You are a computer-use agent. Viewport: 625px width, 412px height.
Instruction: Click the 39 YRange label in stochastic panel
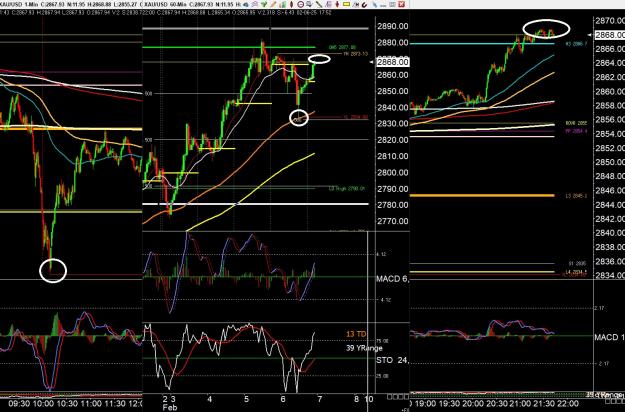[x=364, y=348]
